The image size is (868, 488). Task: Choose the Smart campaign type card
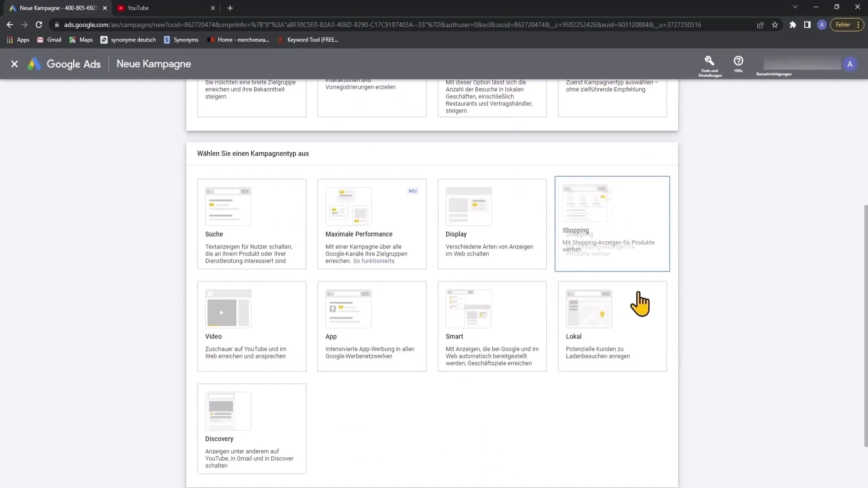(x=492, y=326)
